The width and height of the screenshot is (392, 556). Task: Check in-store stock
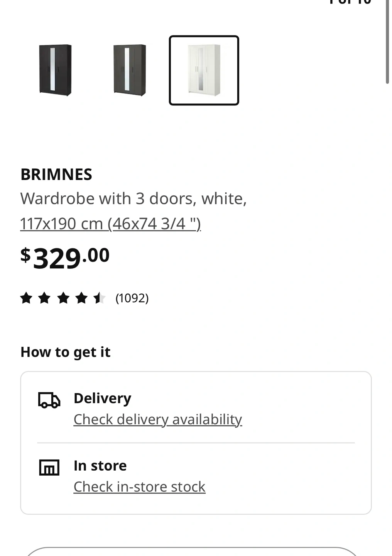pos(139,487)
